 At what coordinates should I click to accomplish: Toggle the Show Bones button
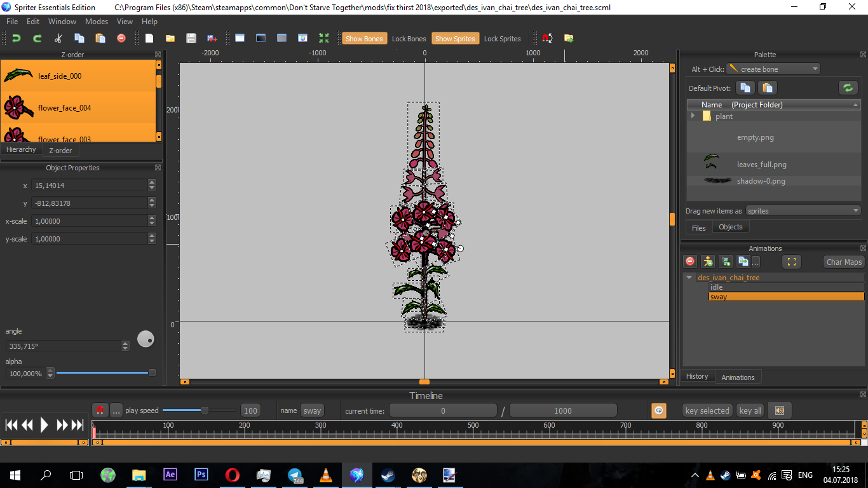point(363,39)
